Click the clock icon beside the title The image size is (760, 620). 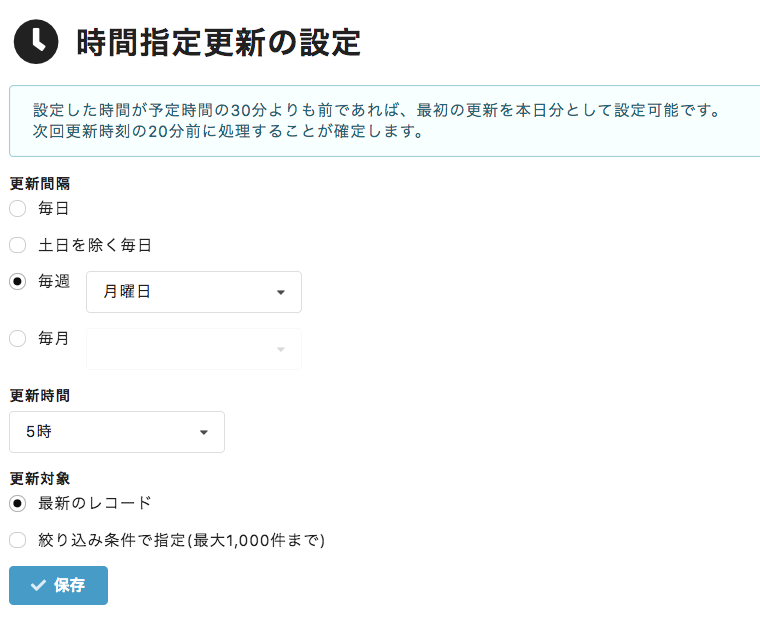36,42
